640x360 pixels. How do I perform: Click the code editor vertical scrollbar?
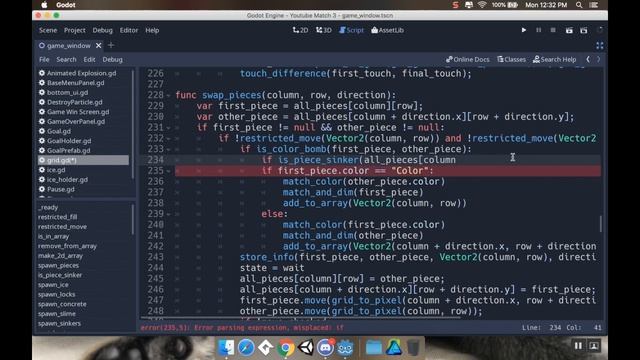click(600, 224)
